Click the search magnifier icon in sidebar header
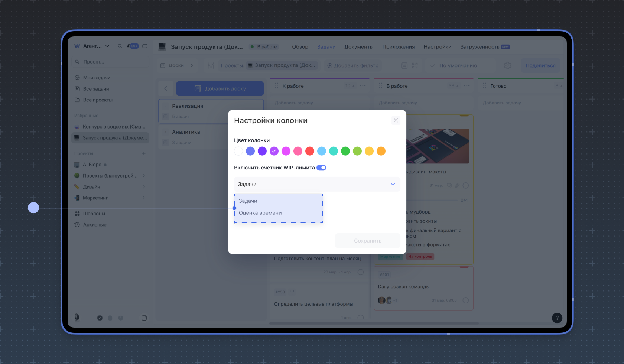624x364 pixels. [120, 46]
